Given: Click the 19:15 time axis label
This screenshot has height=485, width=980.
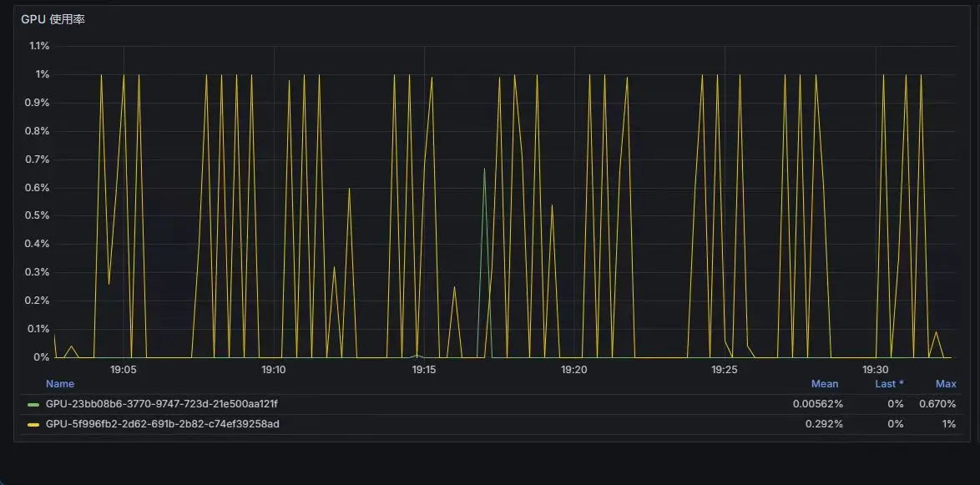Looking at the screenshot, I should [x=424, y=370].
